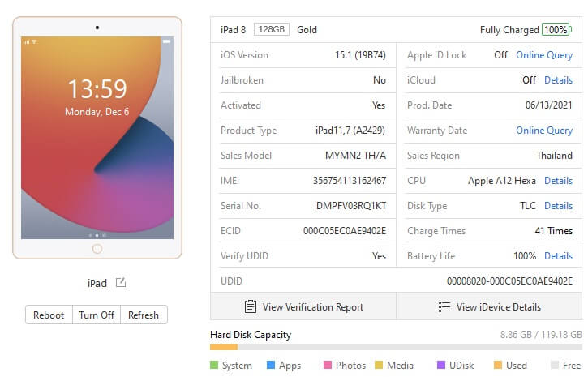
Task: Click the Gold color label
Action: (x=307, y=30)
